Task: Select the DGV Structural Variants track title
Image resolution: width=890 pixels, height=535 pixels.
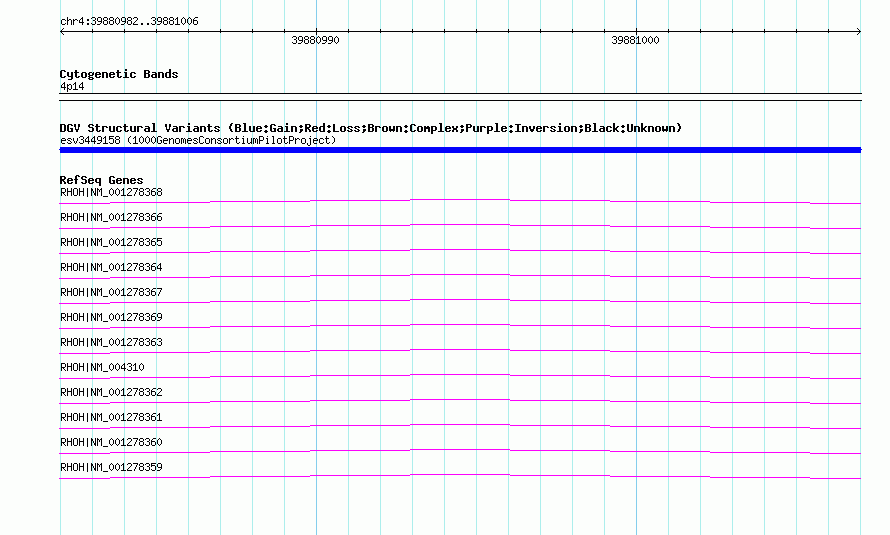Action: 371,128
